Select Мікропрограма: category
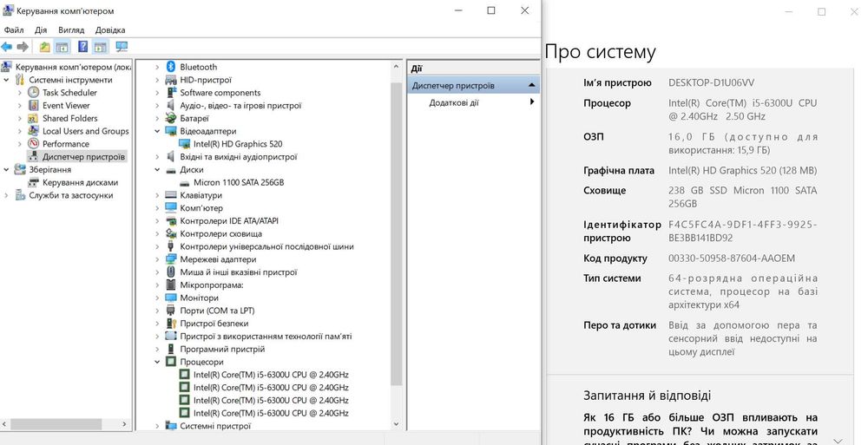The width and height of the screenshot is (868, 445). [212, 285]
